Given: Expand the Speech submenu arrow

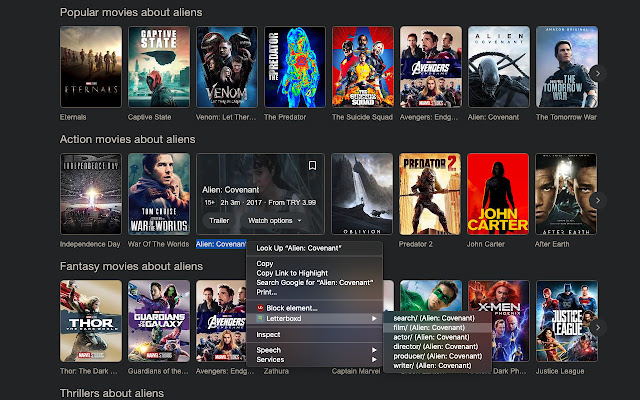Looking at the screenshot, I should 374,350.
